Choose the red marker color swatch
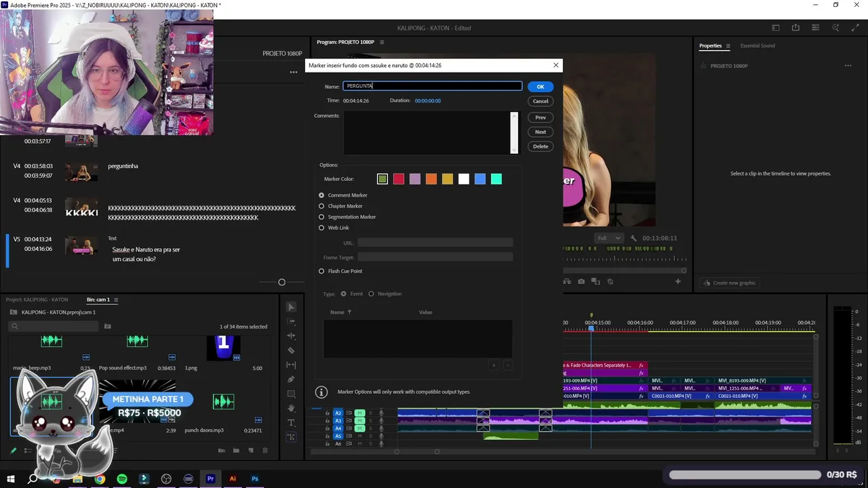 coord(399,179)
